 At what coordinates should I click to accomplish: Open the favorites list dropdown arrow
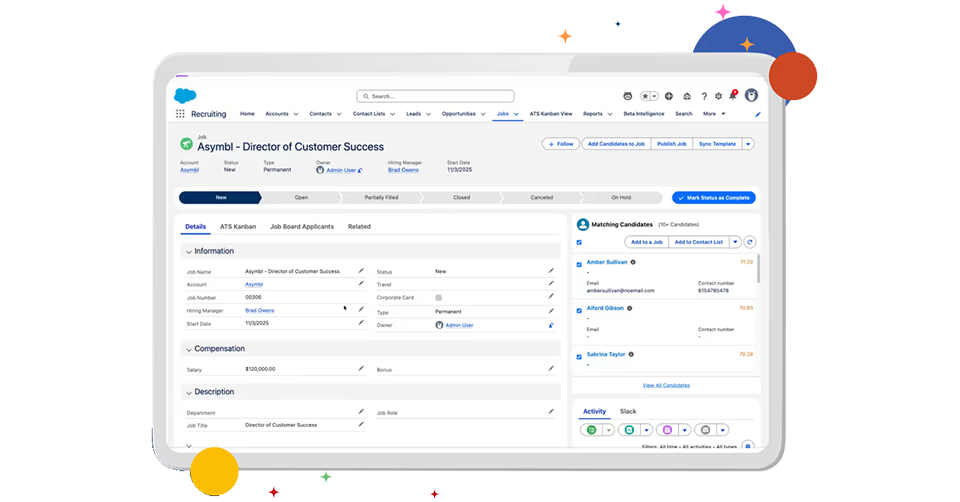(654, 96)
